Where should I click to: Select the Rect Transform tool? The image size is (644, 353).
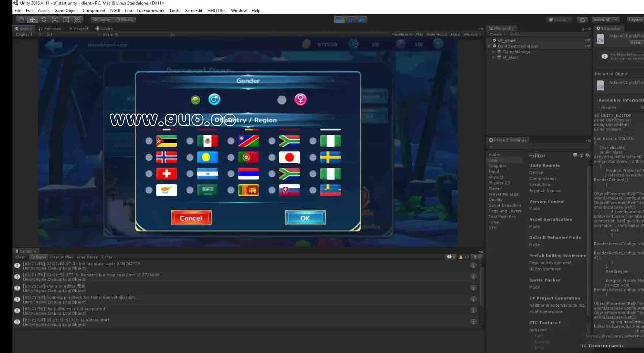click(x=66, y=20)
